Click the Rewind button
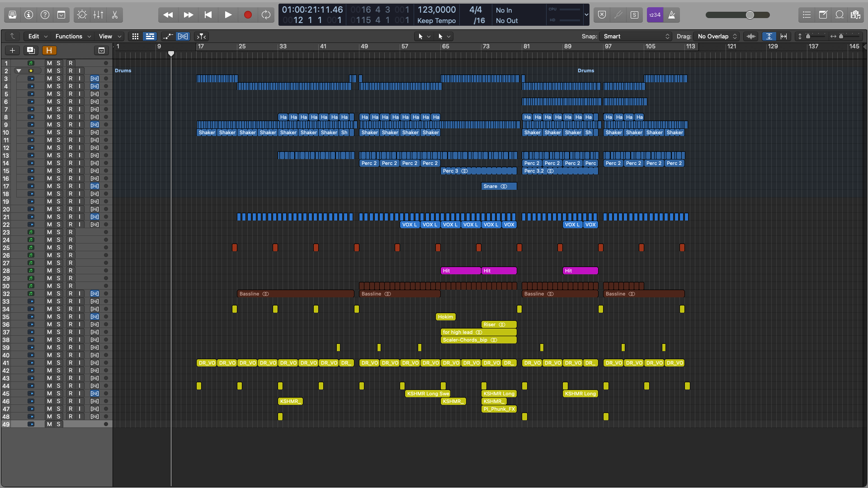This screenshot has width=868, height=488. pos(168,15)
